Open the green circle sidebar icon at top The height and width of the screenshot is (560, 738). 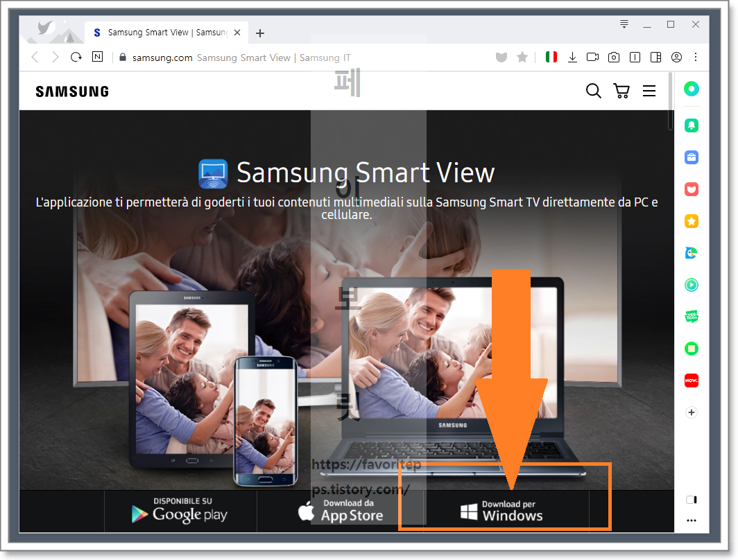[691, 89]
